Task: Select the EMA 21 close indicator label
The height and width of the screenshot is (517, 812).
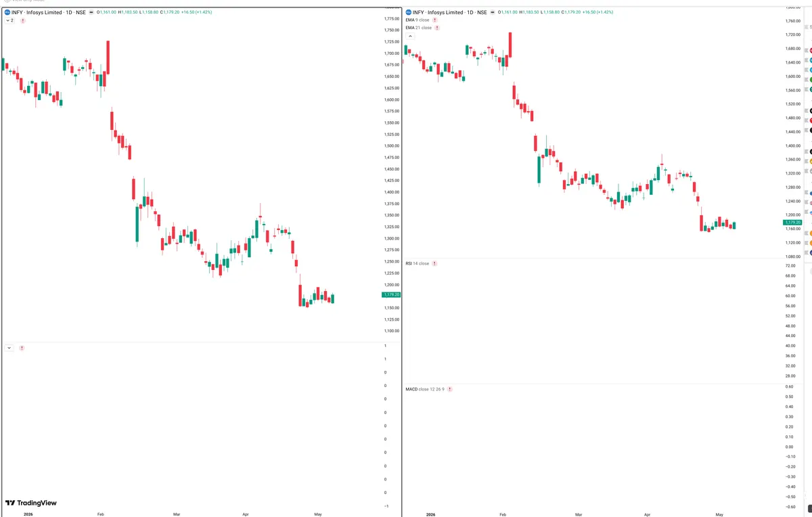Action: 418,28
